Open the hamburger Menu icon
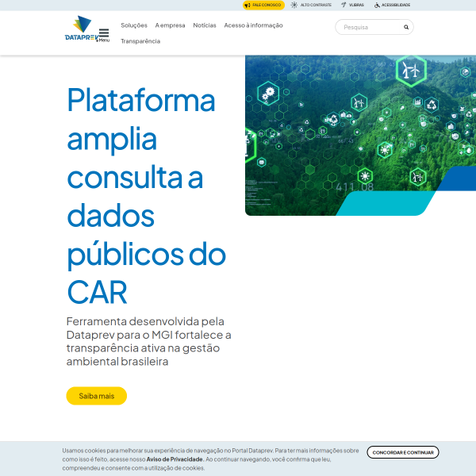Viewport: 476px width, 476px height. click(104, 35)
